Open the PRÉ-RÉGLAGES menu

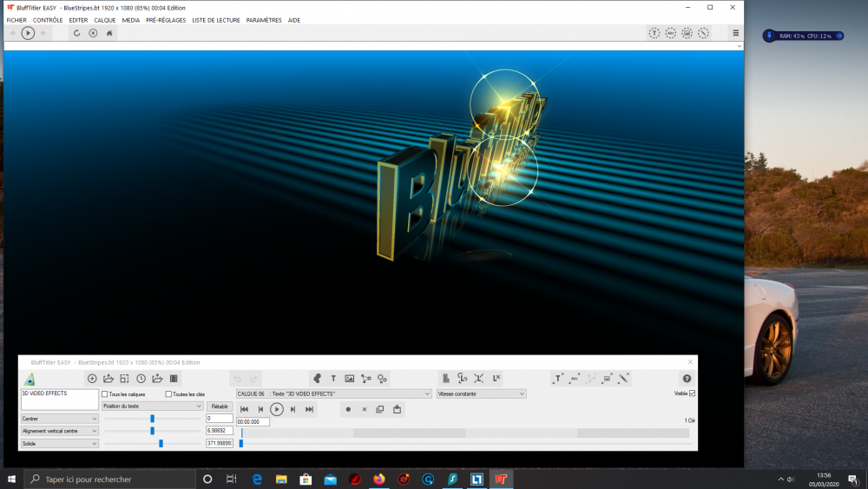(x=166, y=20)
